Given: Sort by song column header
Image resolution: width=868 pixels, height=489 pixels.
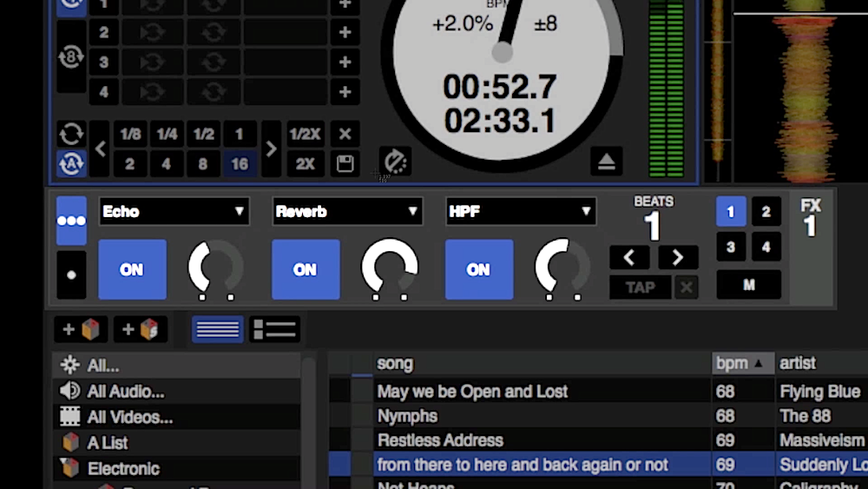Looking at the screenshot, I should click(542, 363).
